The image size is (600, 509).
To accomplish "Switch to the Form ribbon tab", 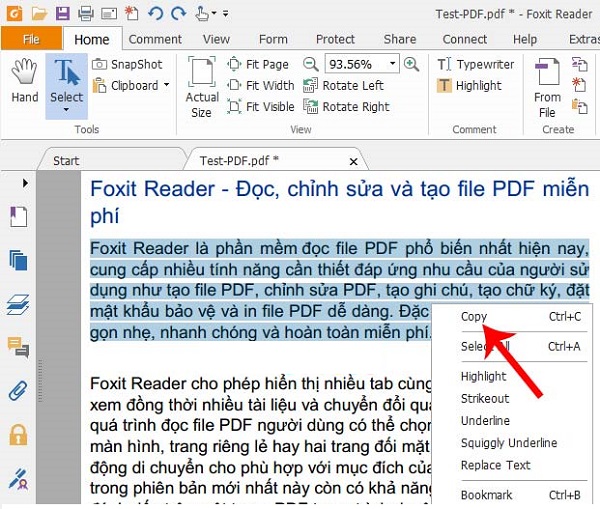I will [x=273, y=39].
